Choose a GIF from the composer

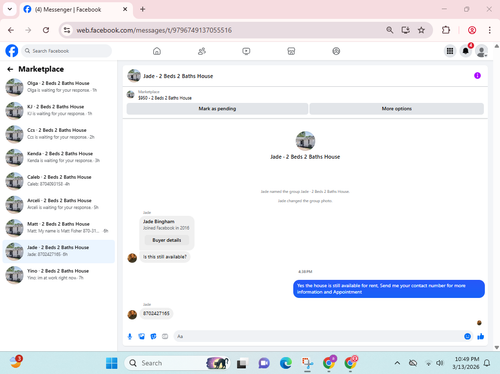[x=165, y=336]
